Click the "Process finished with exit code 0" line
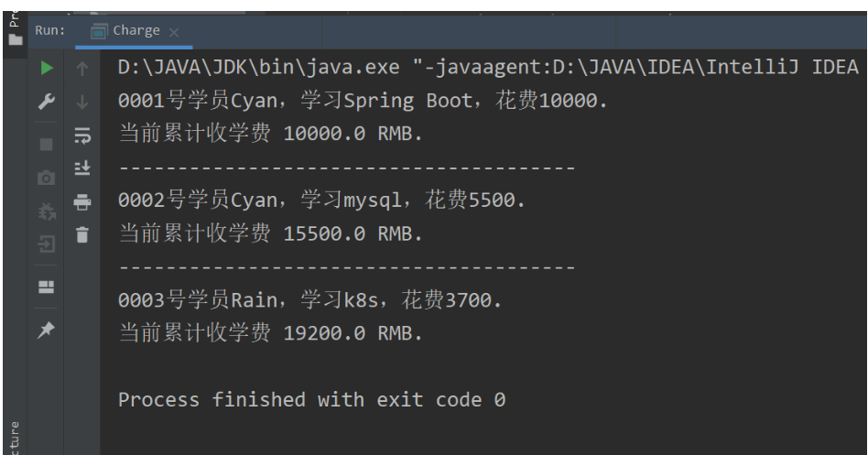Viewport: 868px width, 455px height. [312, 400]
